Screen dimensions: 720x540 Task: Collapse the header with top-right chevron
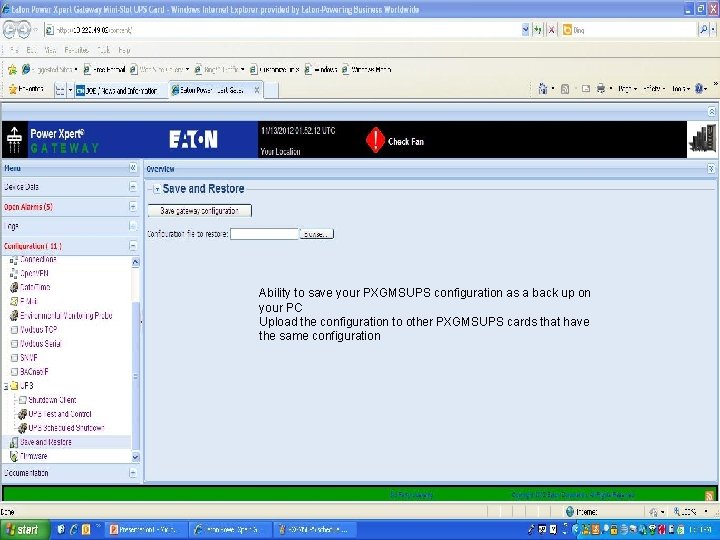coord(712,112)
